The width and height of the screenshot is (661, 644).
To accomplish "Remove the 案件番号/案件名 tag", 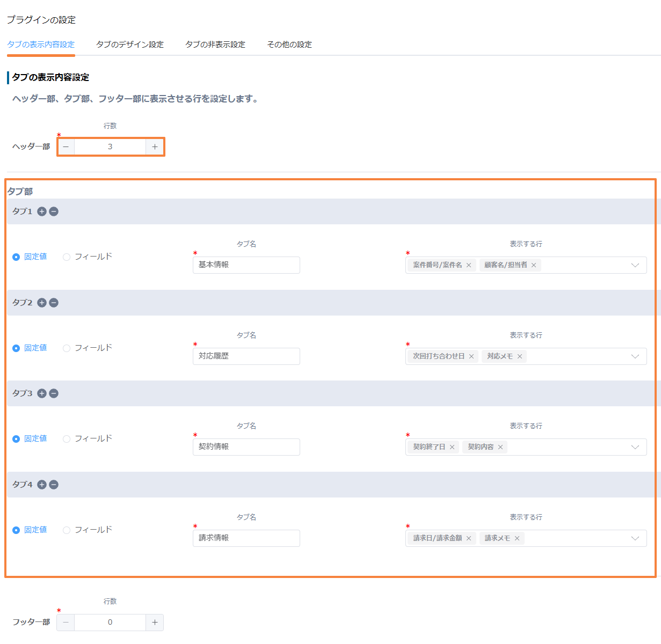I will [469, 265].
